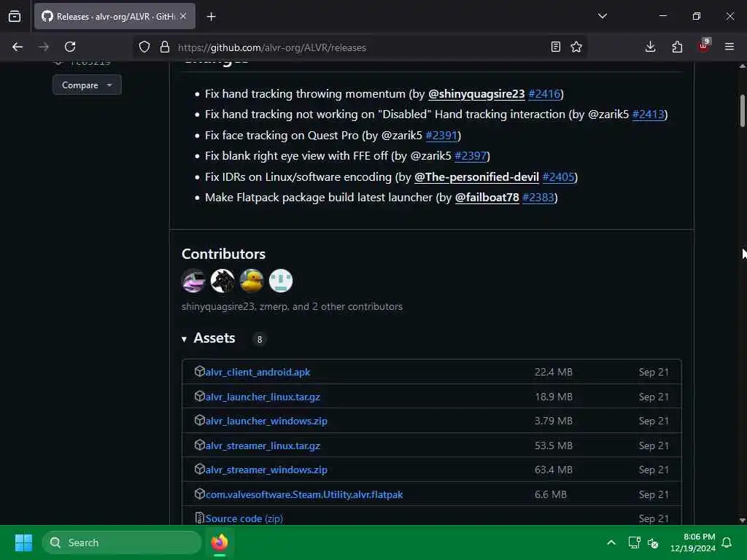Click the muted volume tray icon
747x560 pixels.
pos(653,542)
